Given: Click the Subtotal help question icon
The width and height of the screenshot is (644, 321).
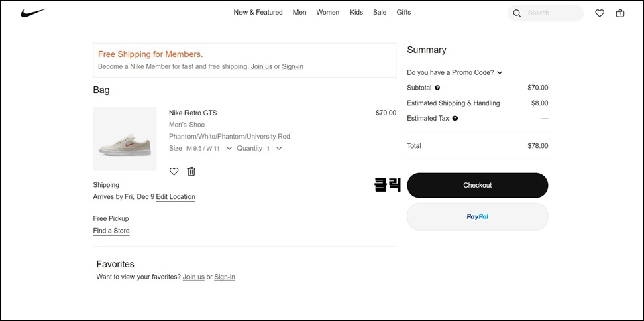Looking at the screenshot, I should click(437, 88).
